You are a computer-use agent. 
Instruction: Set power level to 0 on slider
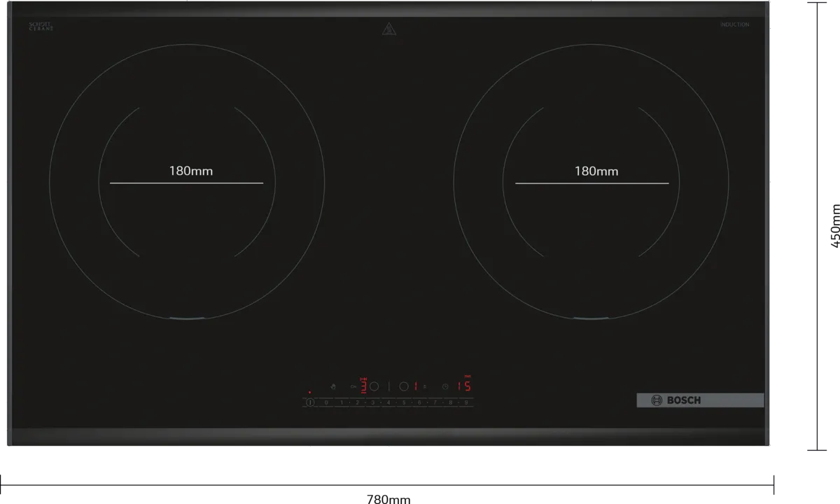click(x=326, y=402)
